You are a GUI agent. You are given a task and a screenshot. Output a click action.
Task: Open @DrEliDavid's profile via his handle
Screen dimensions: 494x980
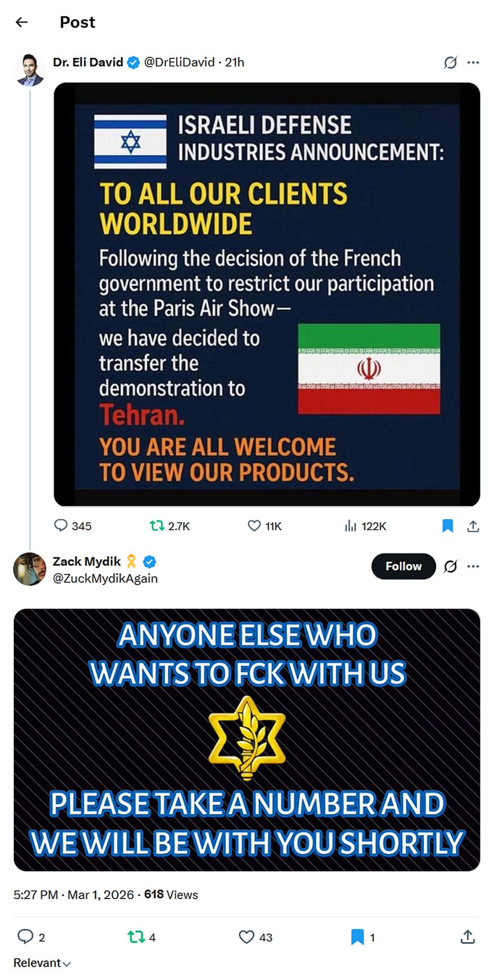(x=179, y=63)
